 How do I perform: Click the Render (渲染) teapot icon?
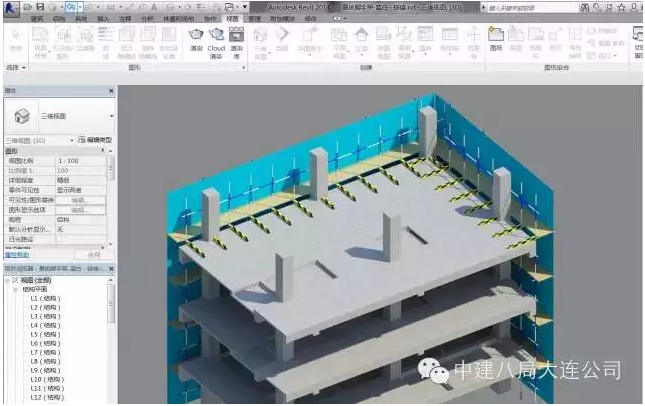[x=196, y=38]
